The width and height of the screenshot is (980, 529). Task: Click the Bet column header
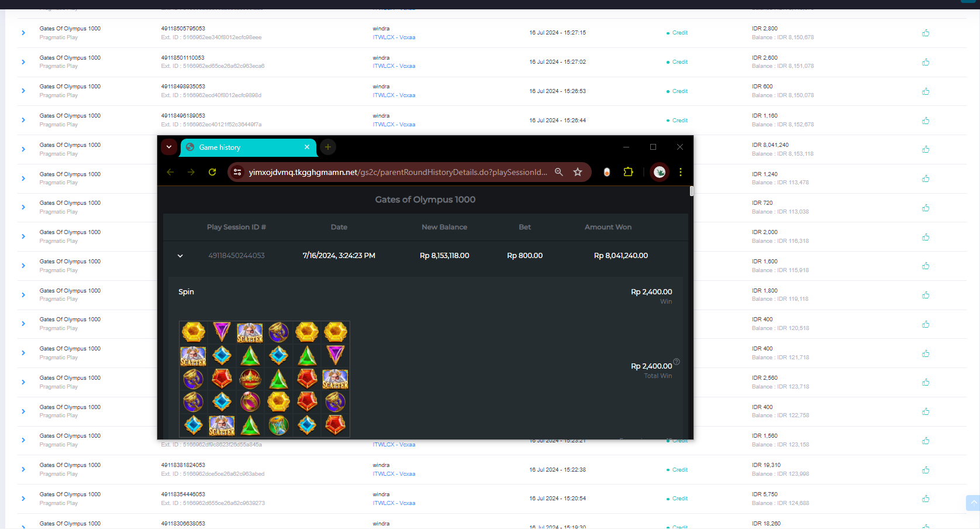(x=525, y=227)
